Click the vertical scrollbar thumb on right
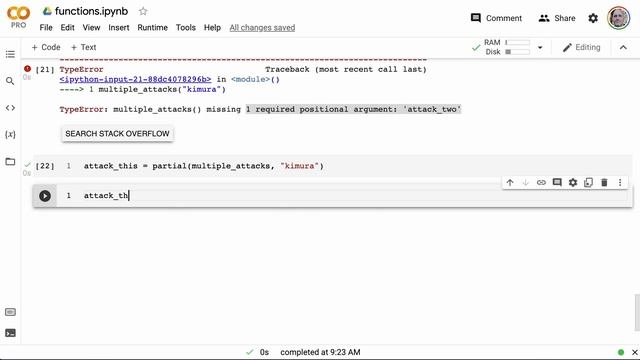 (637, 312)
